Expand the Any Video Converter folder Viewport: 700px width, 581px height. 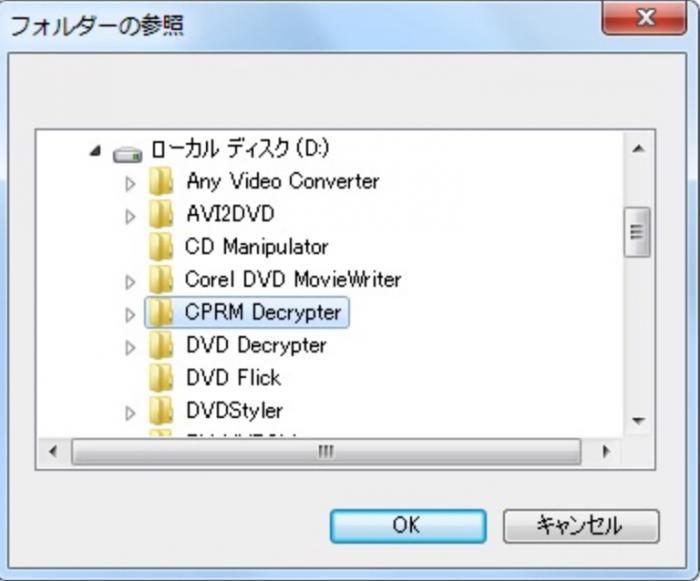point(130,184)
